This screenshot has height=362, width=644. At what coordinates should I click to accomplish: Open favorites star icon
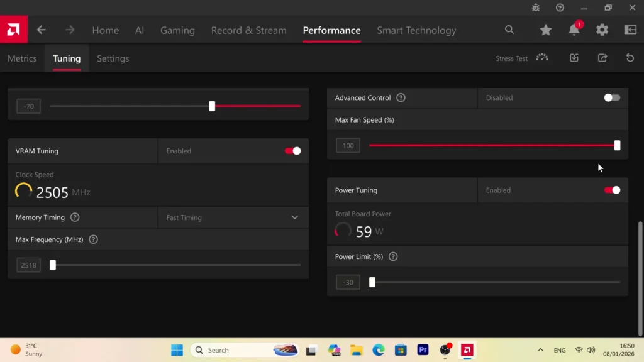pyautogui.click(x=545, y=30)
